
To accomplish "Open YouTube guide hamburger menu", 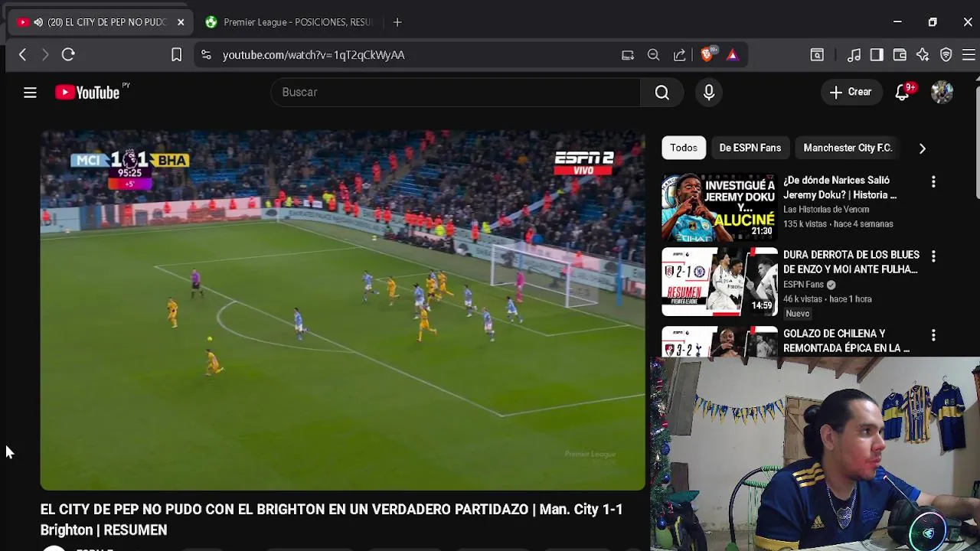I will (30, 93).
